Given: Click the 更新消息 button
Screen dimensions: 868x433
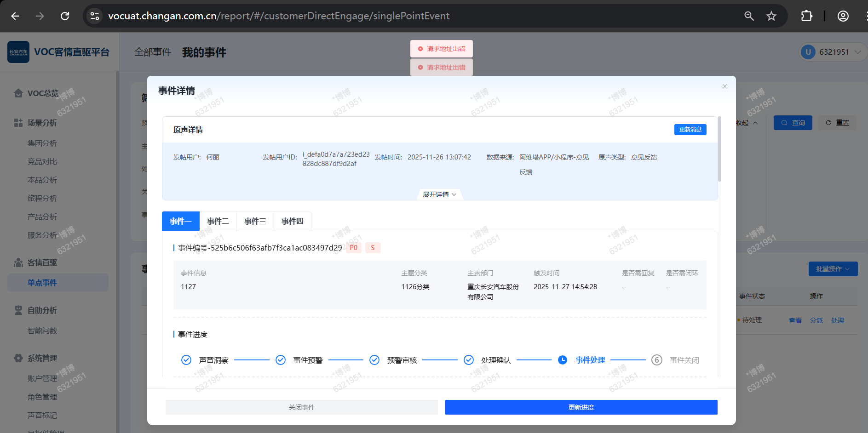Looking at the screenshot, I should click(x=690, y=130).
